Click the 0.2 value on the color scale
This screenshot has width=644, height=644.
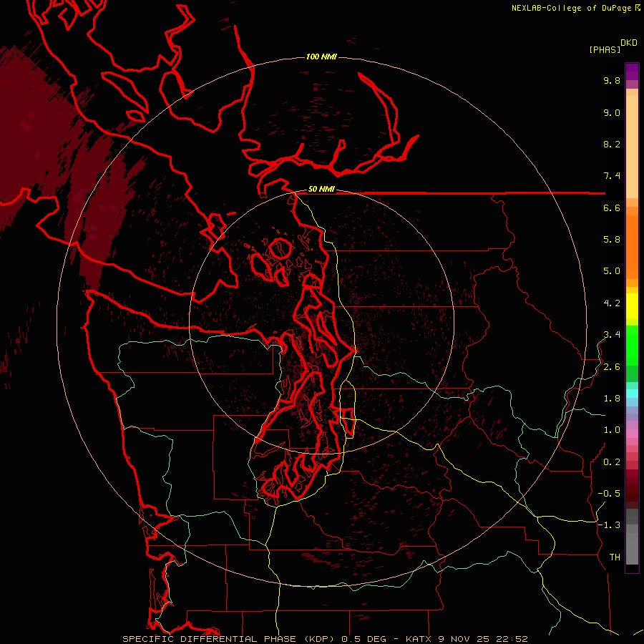[612, 462]
